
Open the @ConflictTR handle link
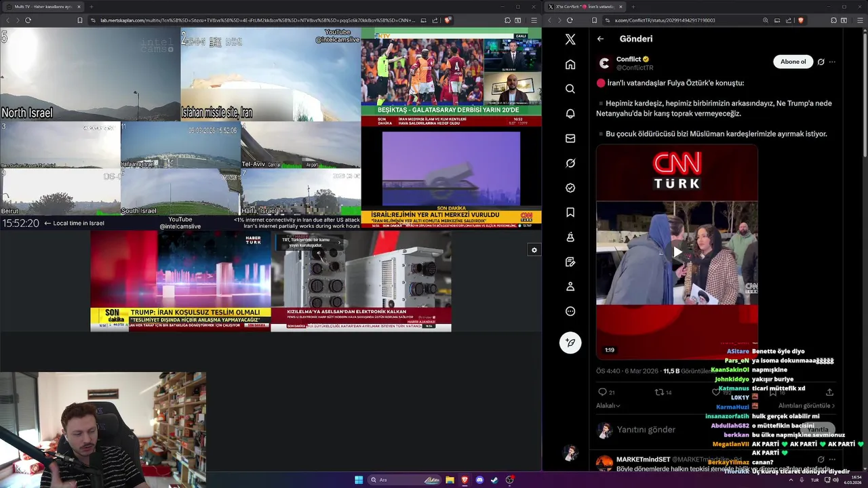click(x=635, y=68)
